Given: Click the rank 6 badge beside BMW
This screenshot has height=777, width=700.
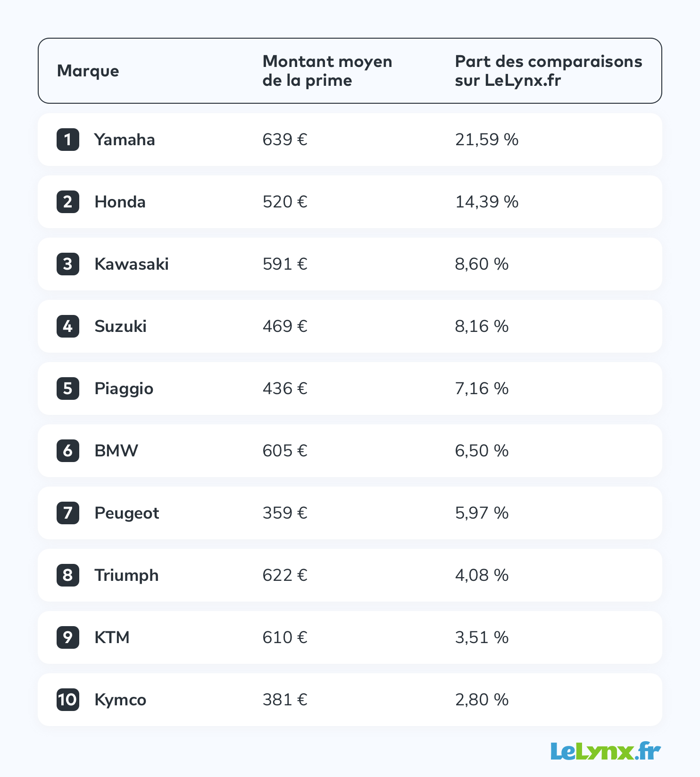Looking at the screenshot, I should (x=68, y=451).
